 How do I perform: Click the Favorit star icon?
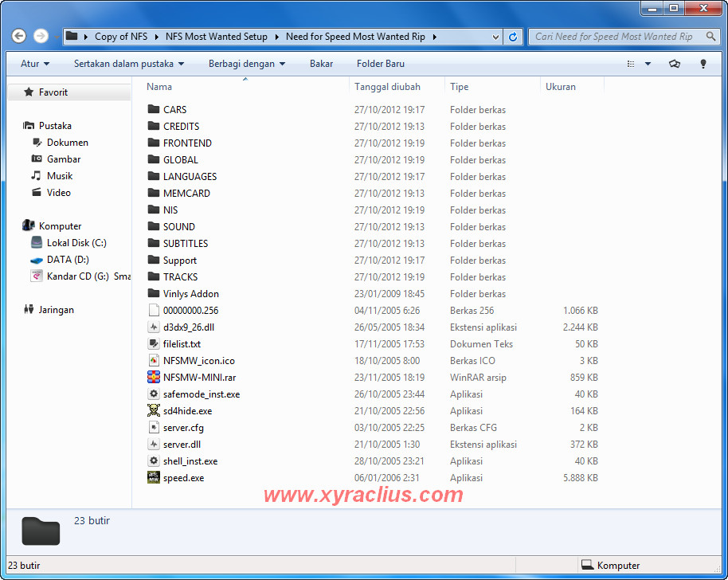coord(29,92)
